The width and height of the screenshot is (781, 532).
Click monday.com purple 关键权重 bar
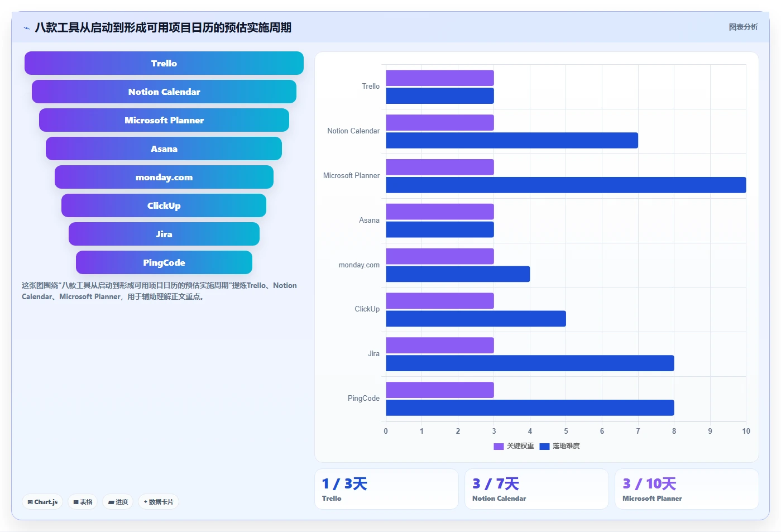coord(440,256)
